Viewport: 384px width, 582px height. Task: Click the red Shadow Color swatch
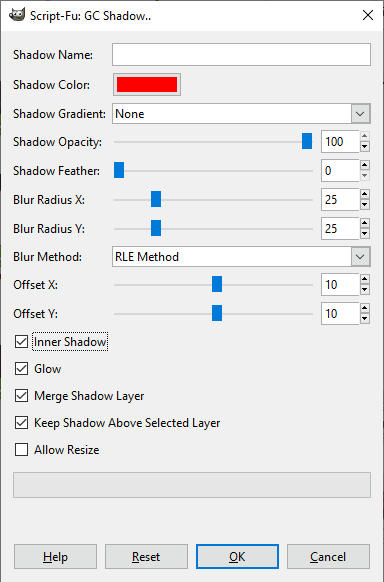pyautogui.click(x=147, y=85)
